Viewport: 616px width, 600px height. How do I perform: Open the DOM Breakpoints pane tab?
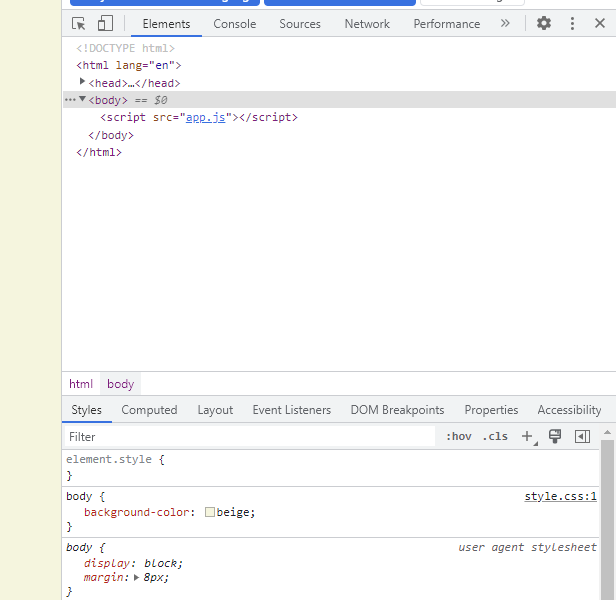click(x=397, y=410)
